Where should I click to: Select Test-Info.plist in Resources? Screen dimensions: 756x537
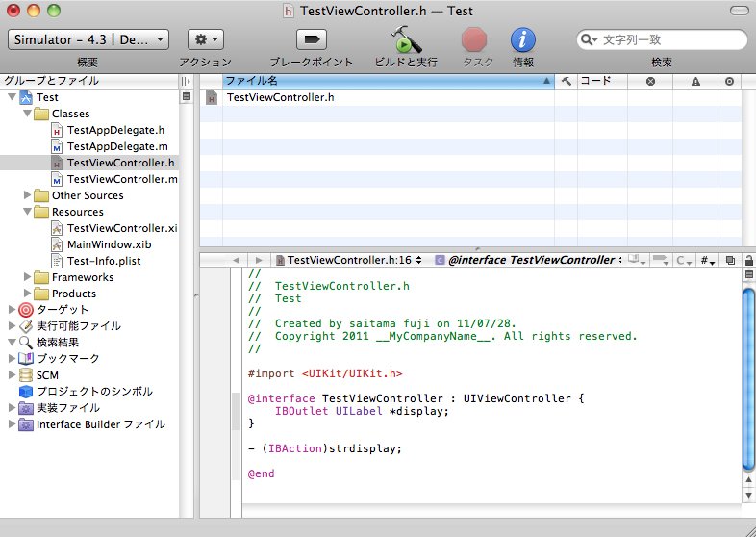[104, 261]
